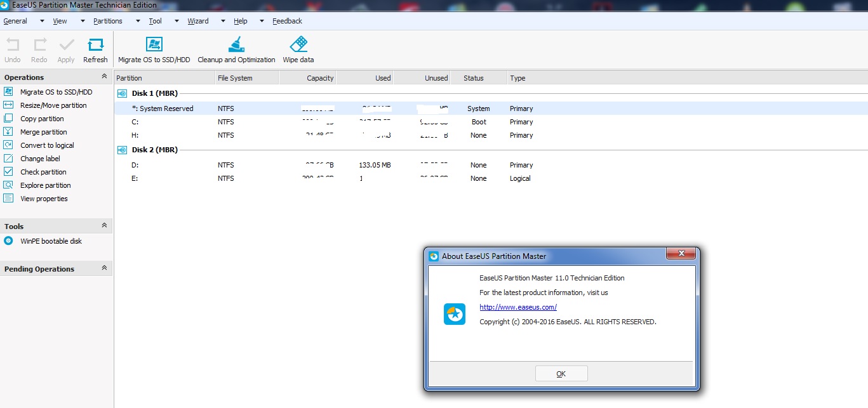Open the Partitions menu
The height and width of the screenshot is (408, 868).
[x=107, y=21]
